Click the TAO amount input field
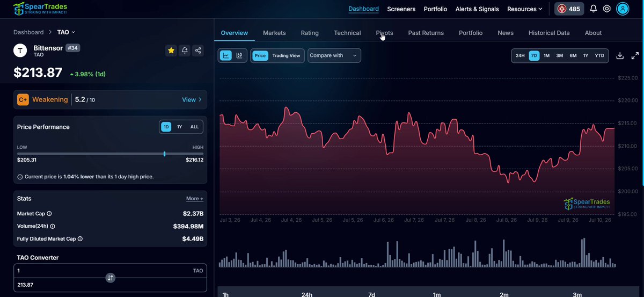This screenshot has width=644, height=297. coord(110,270)
